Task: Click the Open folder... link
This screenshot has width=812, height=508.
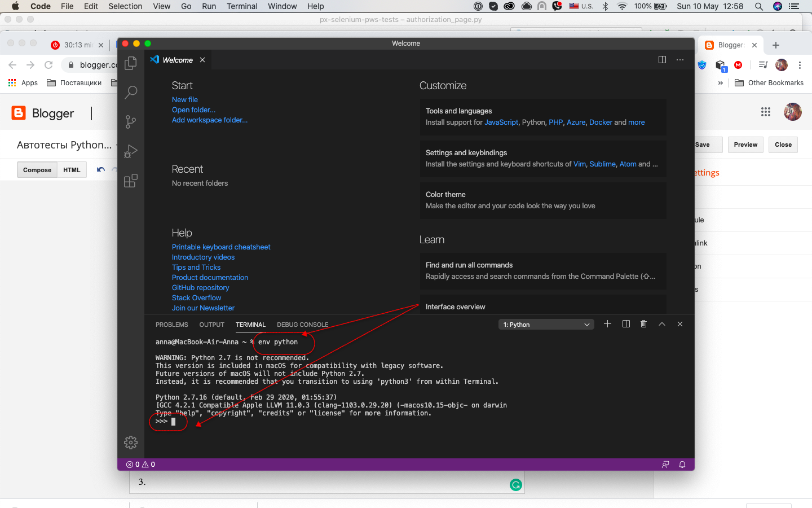Action: click(194, 110)
